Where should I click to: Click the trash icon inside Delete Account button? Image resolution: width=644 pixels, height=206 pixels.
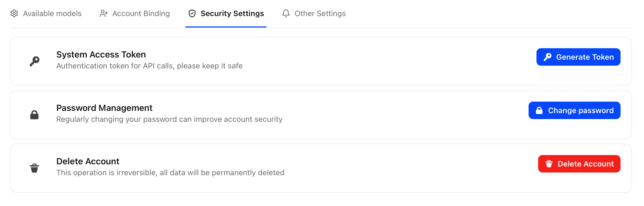[x=548, y=163]
